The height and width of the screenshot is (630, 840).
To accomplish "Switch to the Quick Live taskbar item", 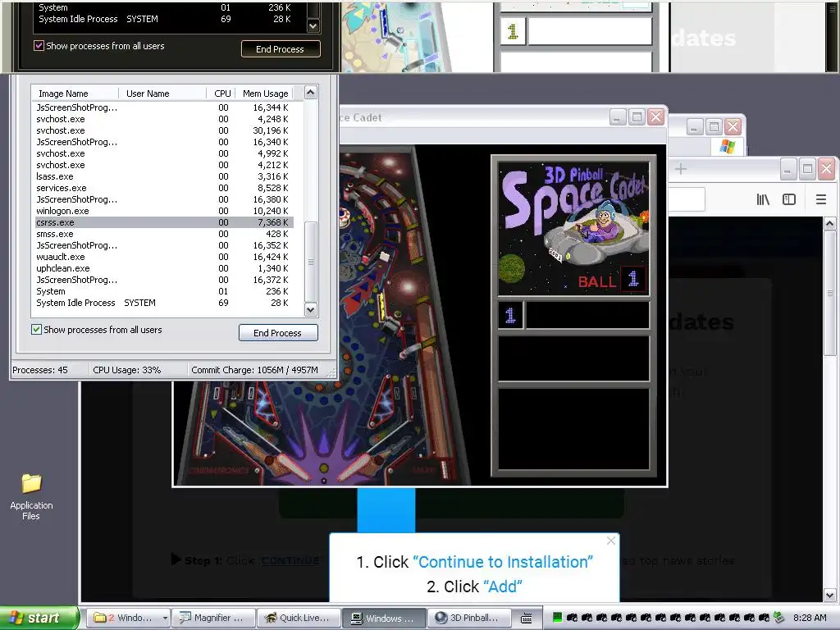I will (x=299, y=618).
